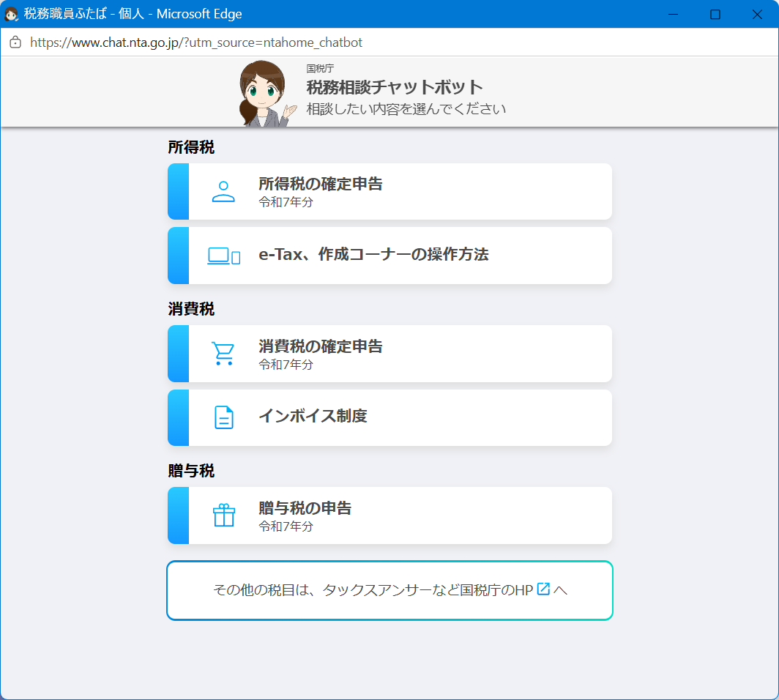Open 消費税の確定申告 card

click(389, 354)
